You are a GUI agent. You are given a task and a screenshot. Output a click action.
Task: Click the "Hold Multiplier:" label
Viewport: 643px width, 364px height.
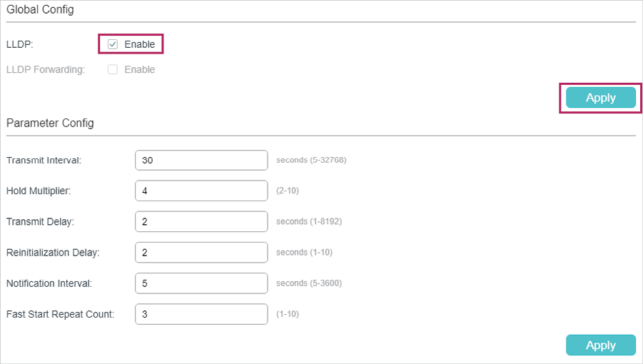[x=40, y=191]
